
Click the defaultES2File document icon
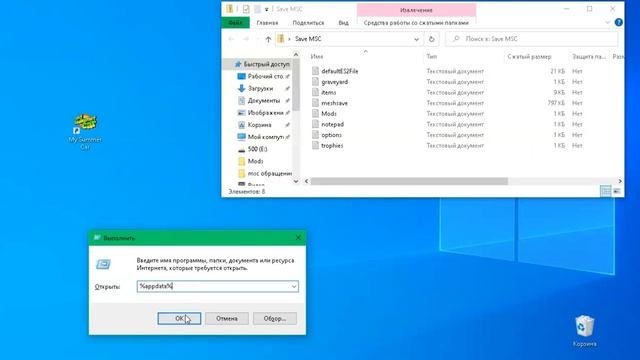pyautogui.click(x=315, y=71)
